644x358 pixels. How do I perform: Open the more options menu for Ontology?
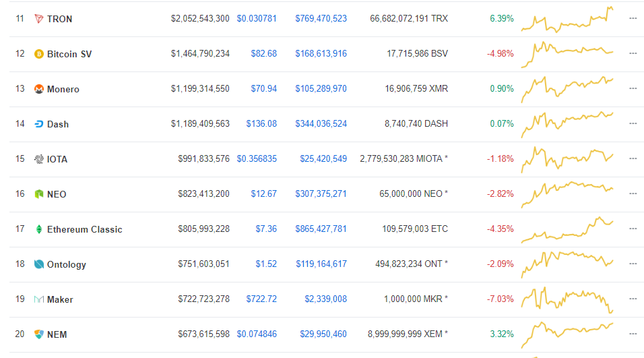coord(633,264)
